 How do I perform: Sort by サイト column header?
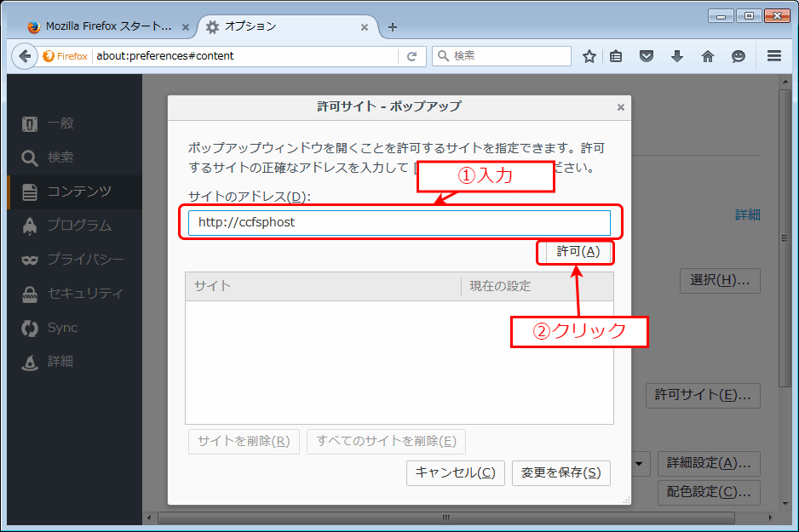tap(323, 286)
